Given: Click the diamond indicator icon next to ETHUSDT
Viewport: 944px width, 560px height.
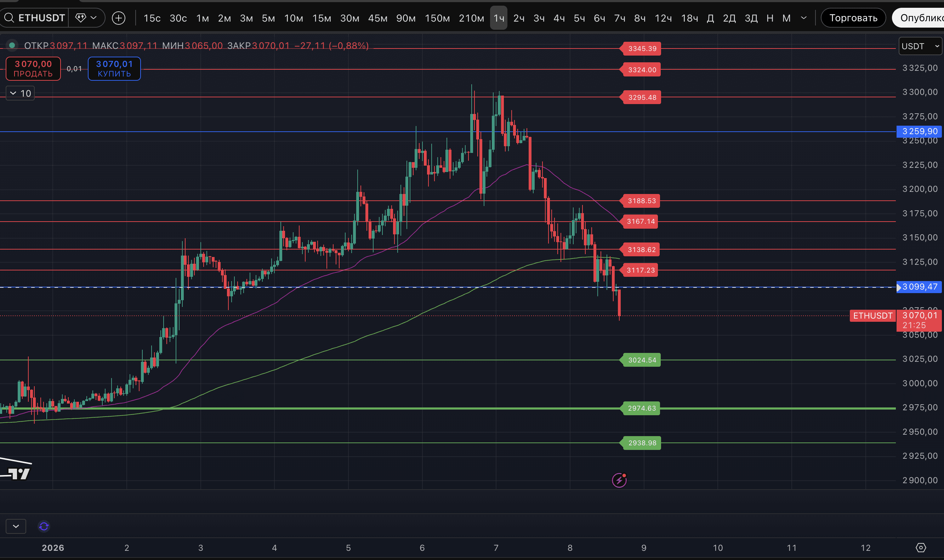Looking at the screenshot, I should click(x=80, y=18).
